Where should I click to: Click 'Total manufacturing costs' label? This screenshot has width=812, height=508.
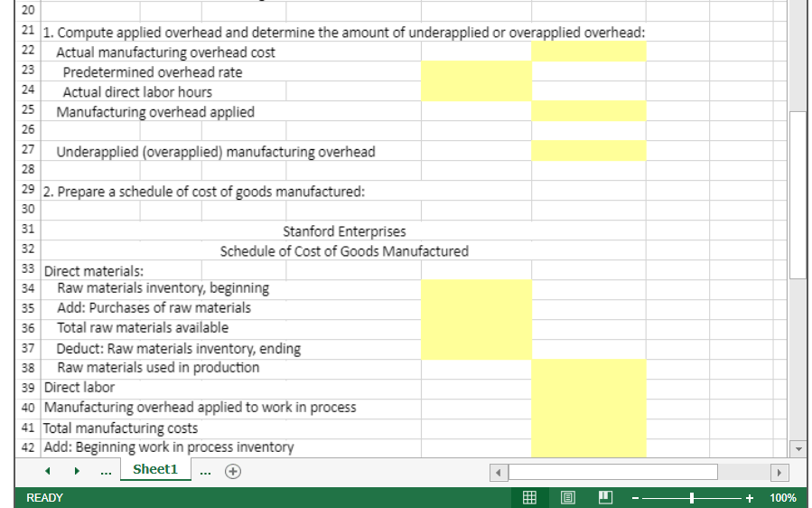pyautogui.click(x=120, y=428)
